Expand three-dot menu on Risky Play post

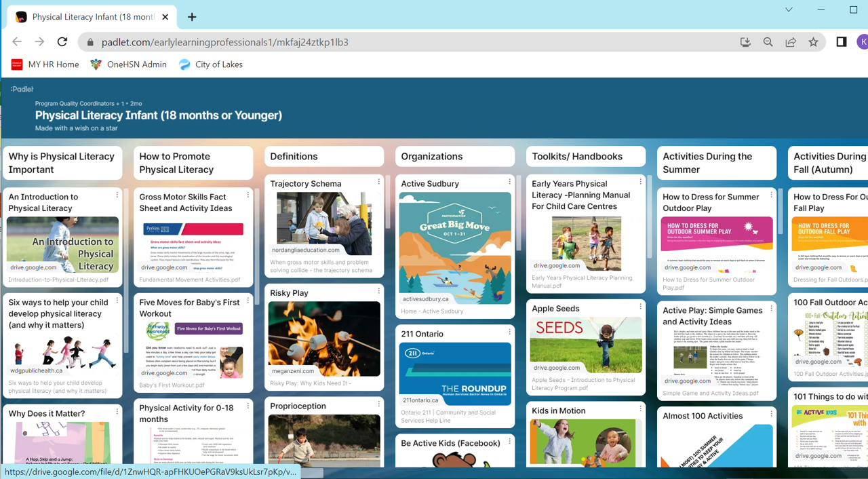378,291
